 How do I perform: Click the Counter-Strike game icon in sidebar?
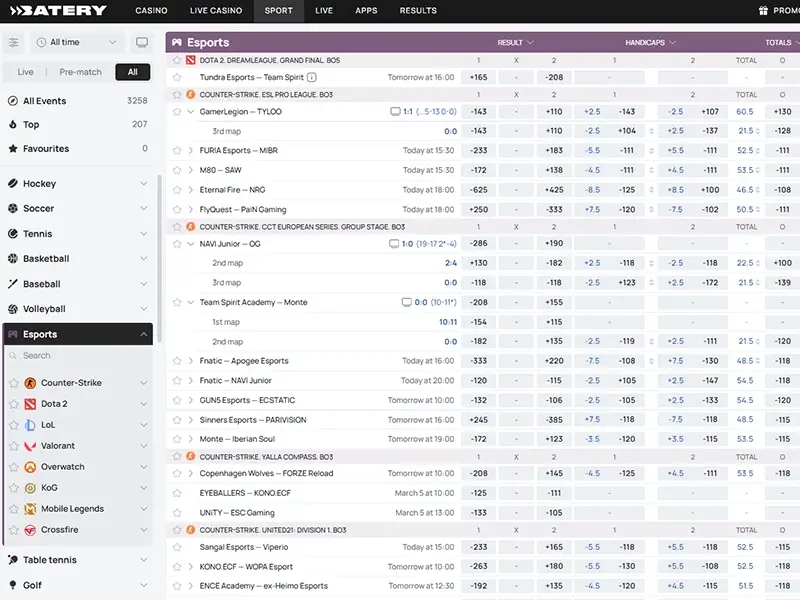[x=30, y=383]
